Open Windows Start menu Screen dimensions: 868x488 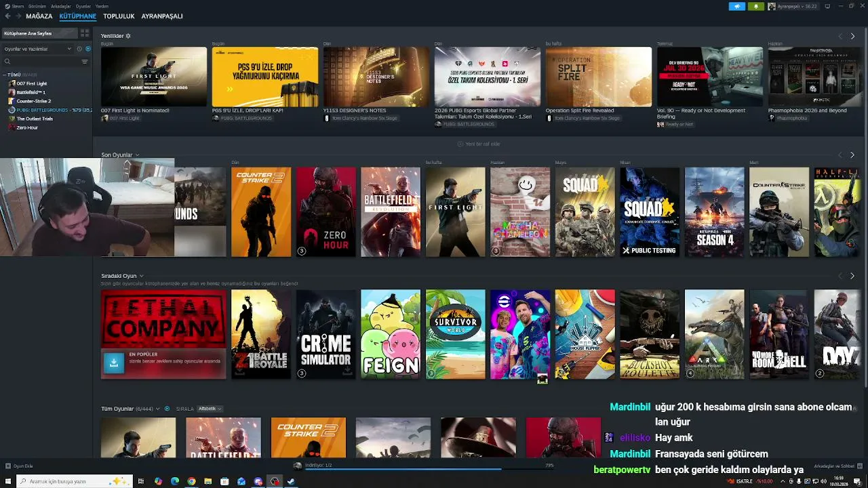coord(7,481)
